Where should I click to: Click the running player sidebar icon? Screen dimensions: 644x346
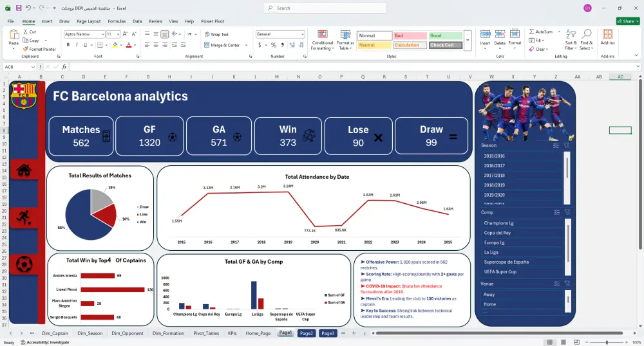pyautogui.click(x=24, y=217)
